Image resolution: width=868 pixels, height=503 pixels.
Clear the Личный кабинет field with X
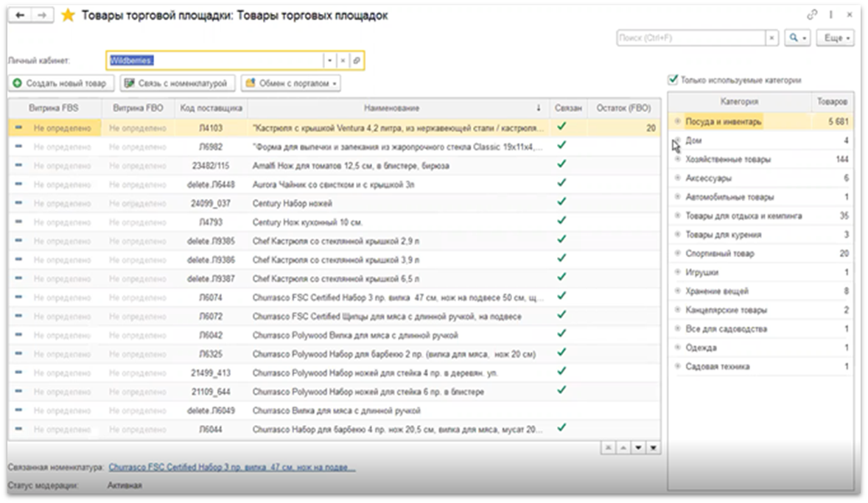point(343,60)
